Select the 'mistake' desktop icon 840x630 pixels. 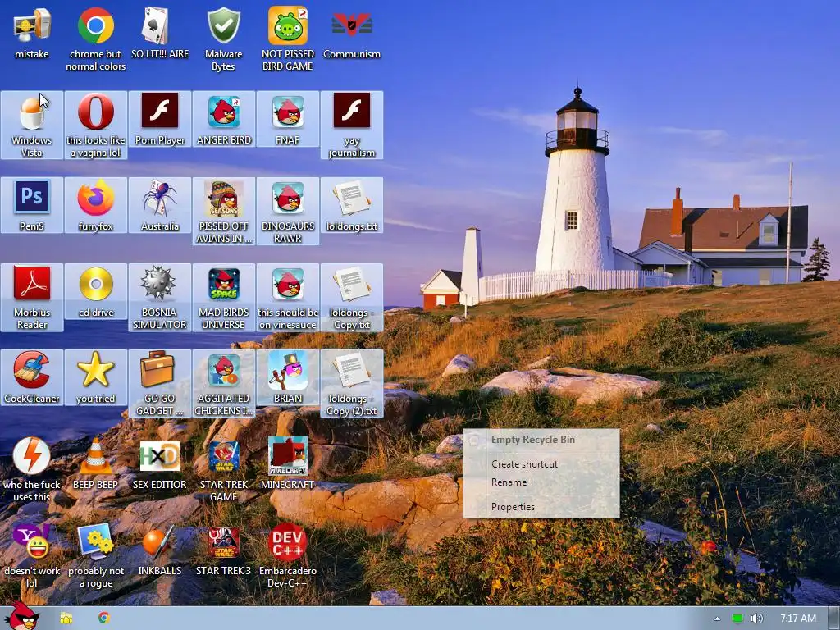pyautogui.click(x=32, y=32)
